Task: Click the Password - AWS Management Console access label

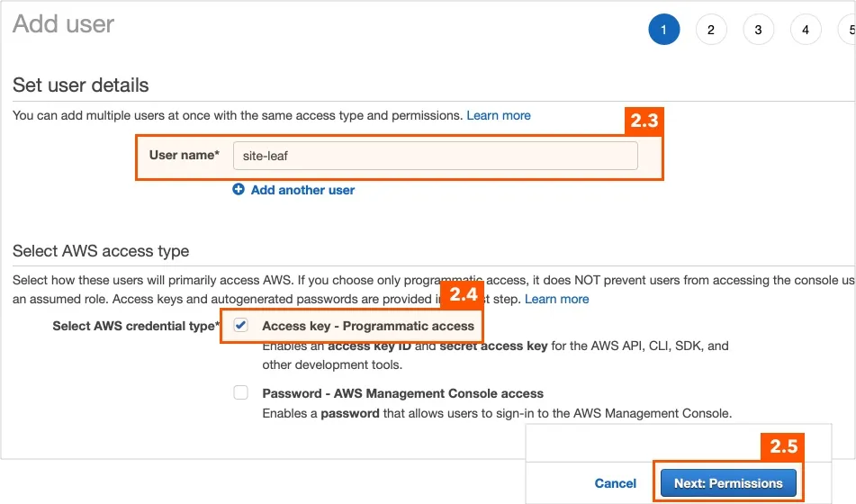Action: 403,393
